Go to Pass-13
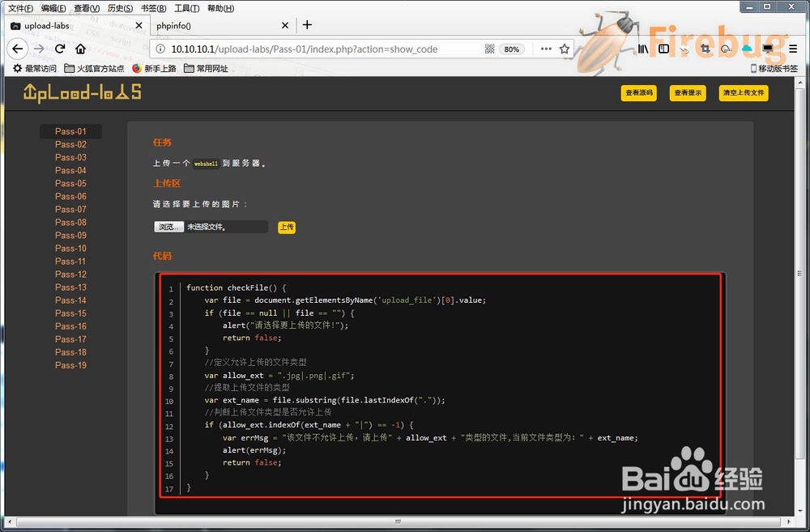Viewport: 810px width, 532px height. (x=70, y=287)
